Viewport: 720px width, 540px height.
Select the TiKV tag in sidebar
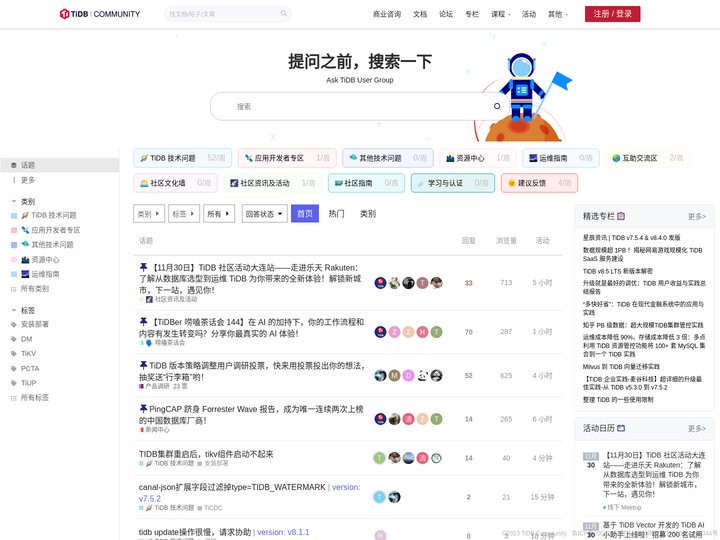click(23, 354)
